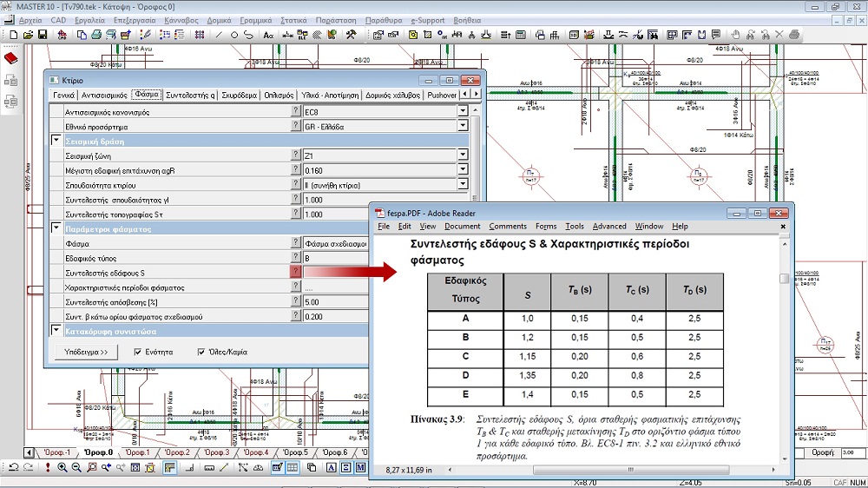Click the Συντελεστής τοπογραφίας value field
Viewport: 868px width, 488px height.
tap(385, 214)
